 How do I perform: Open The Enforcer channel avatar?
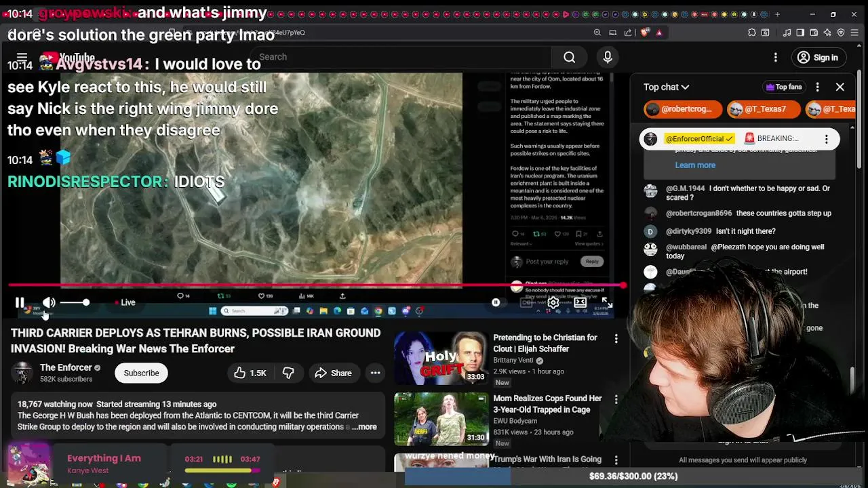tap(22, 373)
